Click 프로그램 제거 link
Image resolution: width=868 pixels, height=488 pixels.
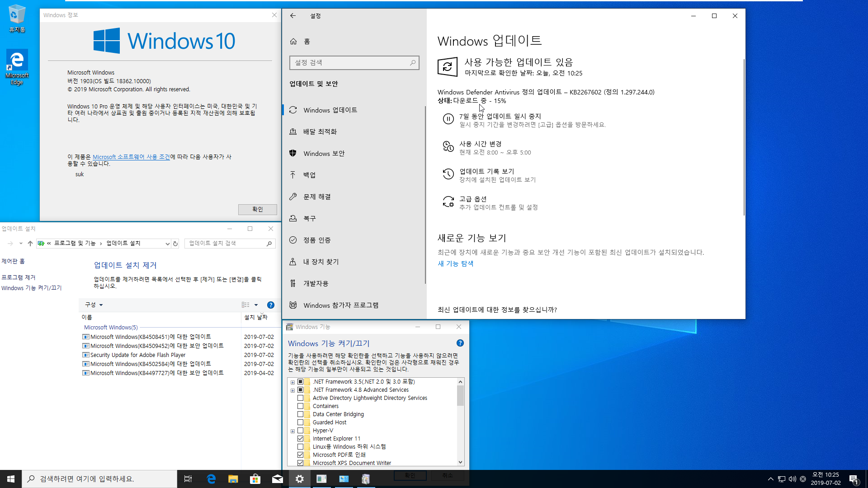tap(18, 277)
